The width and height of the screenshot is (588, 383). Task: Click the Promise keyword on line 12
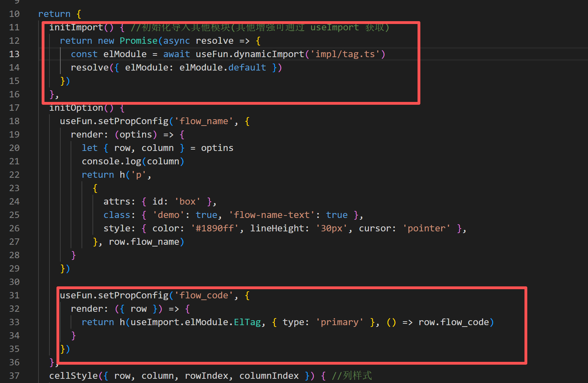coord(138,41)
